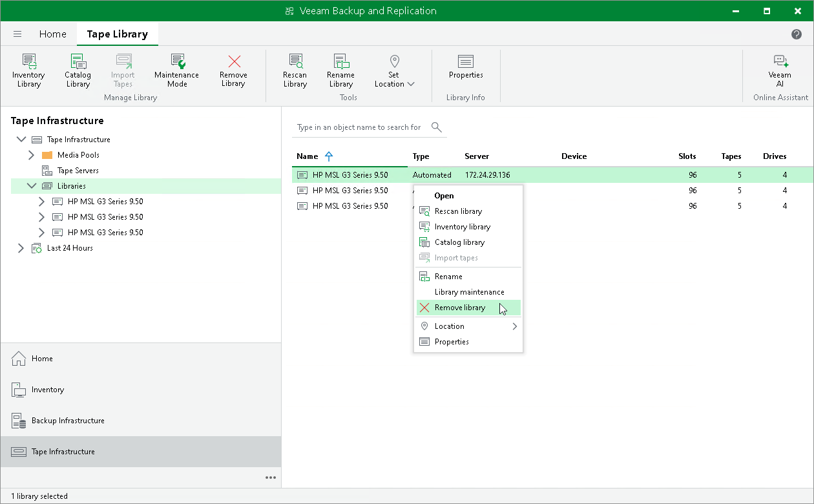Sort list by Device column header
This screenshot has height=504, width=814.
[574, 156]
